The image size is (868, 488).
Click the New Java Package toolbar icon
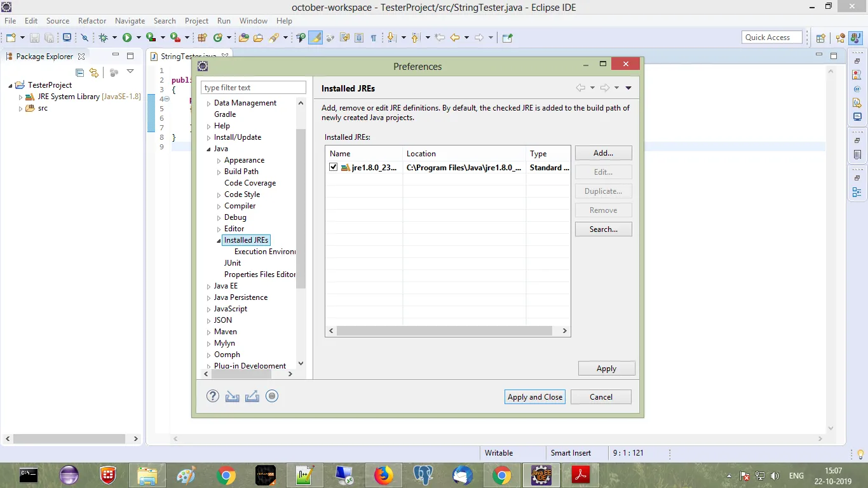click(203, 38)
